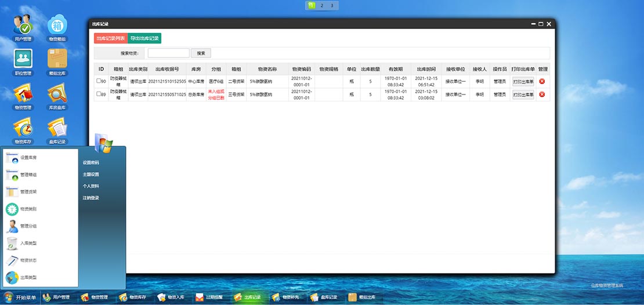Switch to 过期提醒 in the taskbar

[210, 297]
